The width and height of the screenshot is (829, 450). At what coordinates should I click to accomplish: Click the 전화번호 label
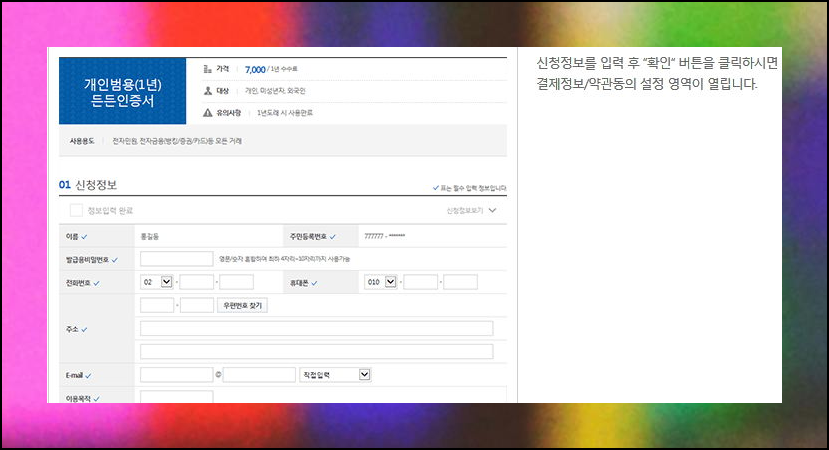click(78, 283)
